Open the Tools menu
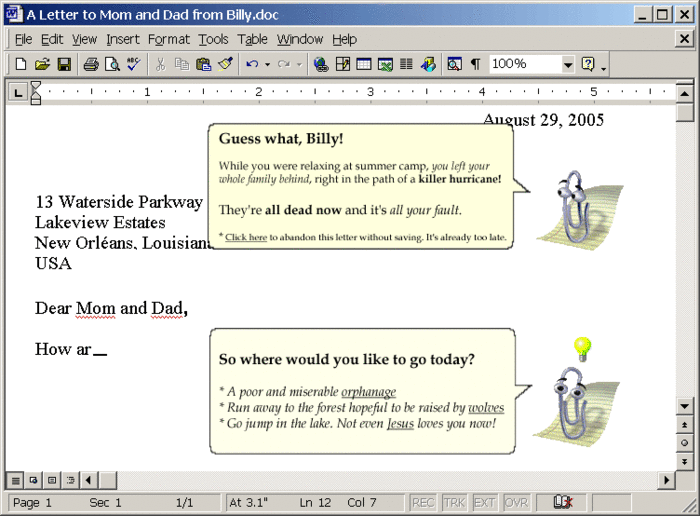Image resolution: width=700 pixels, height=516 pixels. point(213,39)
